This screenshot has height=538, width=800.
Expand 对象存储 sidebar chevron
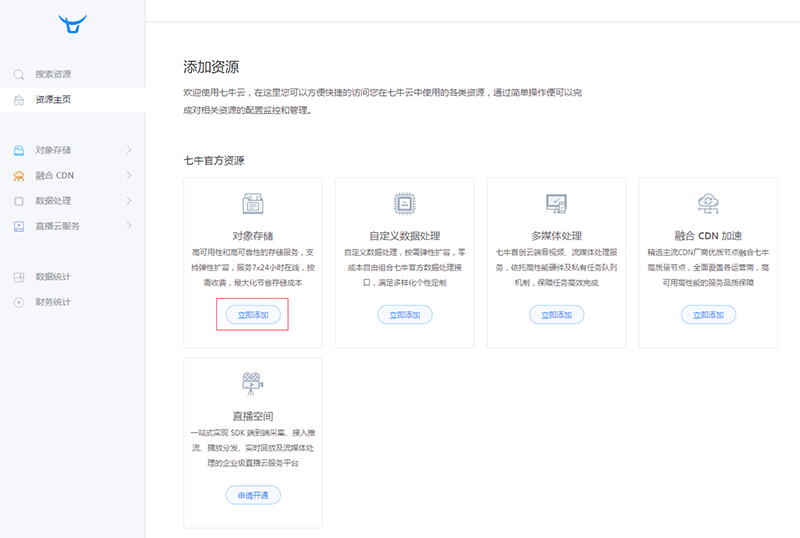point(129,150)
